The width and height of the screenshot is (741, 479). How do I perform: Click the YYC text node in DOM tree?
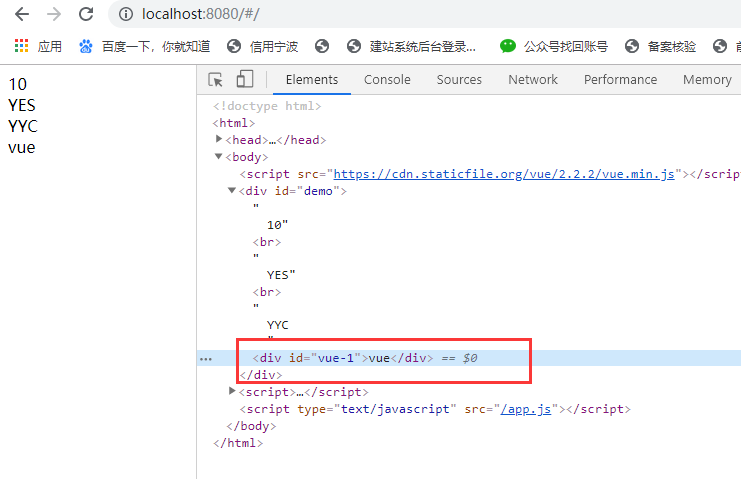coord(277,325)
